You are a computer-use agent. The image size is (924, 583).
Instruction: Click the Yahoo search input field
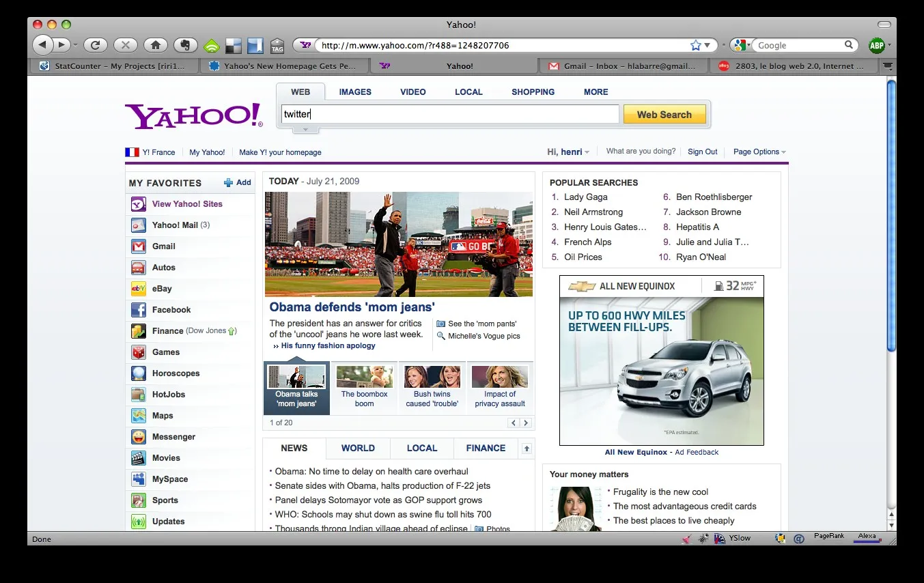click(450, 114)
